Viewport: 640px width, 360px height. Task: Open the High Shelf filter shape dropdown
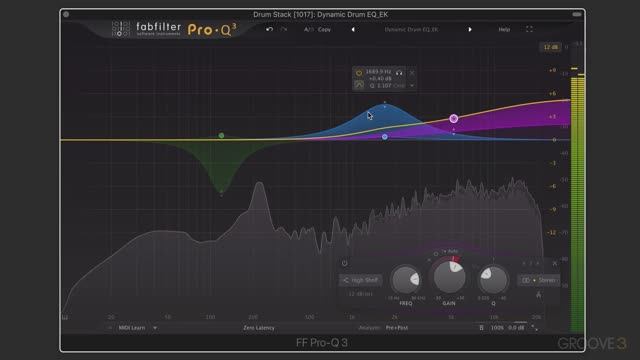(x=360, y=280)
